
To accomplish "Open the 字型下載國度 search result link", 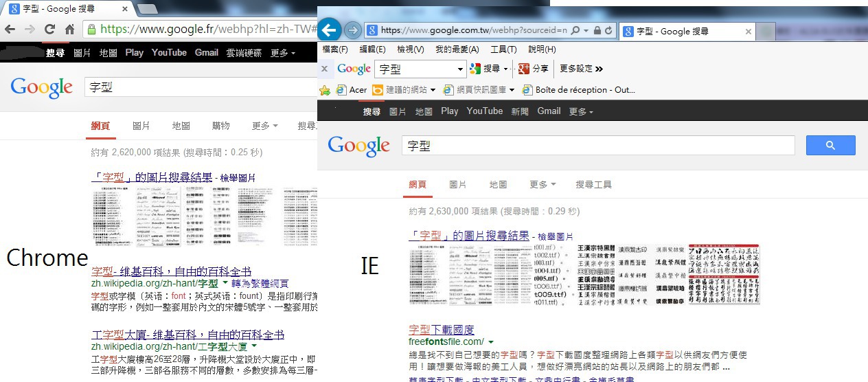I will pyautogui.click(x=441, y=330).
